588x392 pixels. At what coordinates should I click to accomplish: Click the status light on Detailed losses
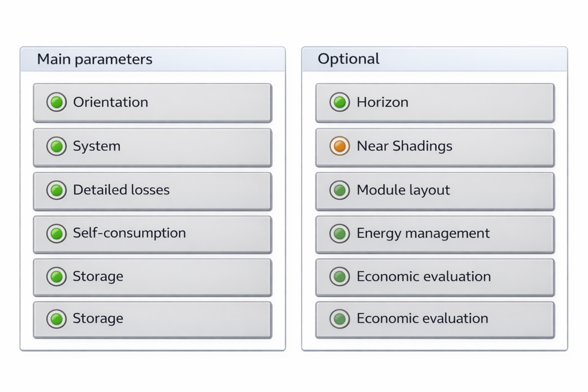(x=56, y=190)
